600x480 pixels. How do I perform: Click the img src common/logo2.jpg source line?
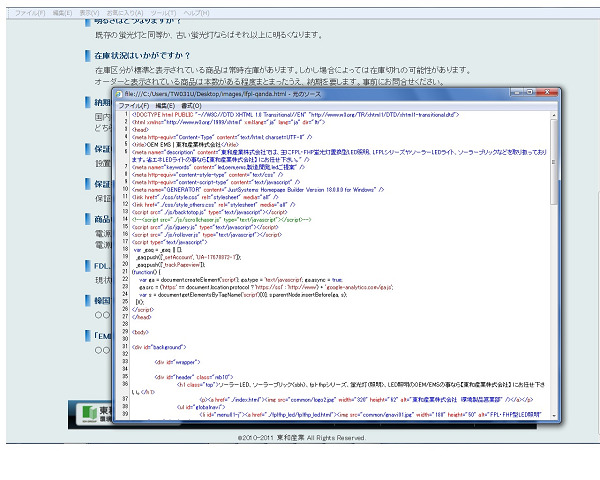point(366,400)
